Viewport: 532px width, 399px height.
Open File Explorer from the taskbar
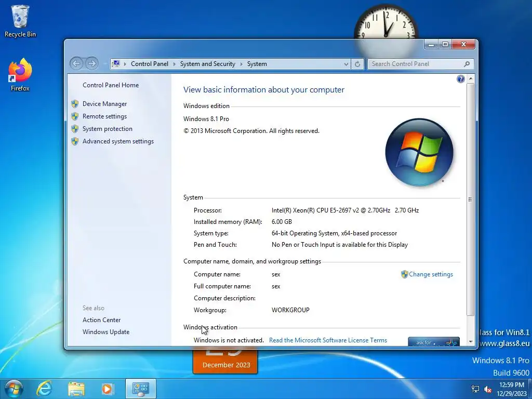[x=76, y=389]
